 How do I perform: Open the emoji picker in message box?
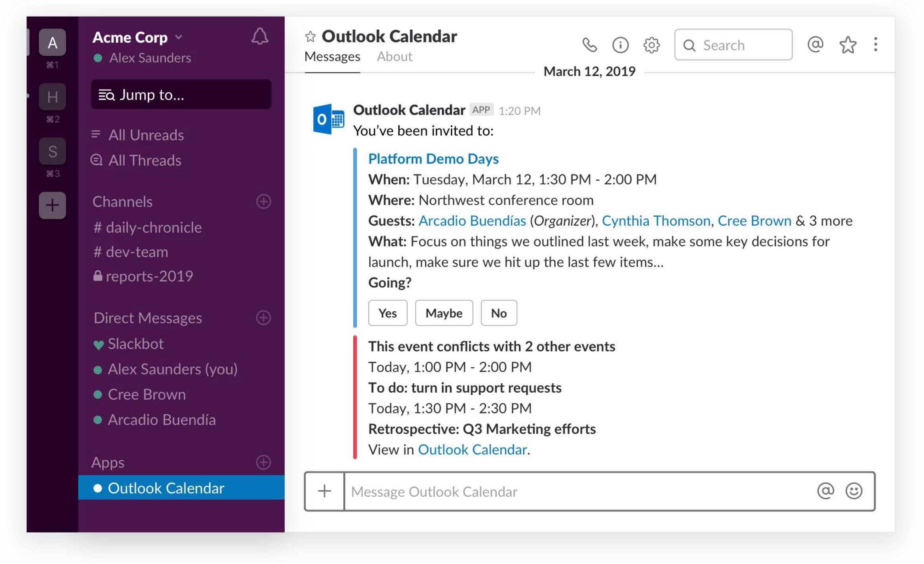click(854, 491)
